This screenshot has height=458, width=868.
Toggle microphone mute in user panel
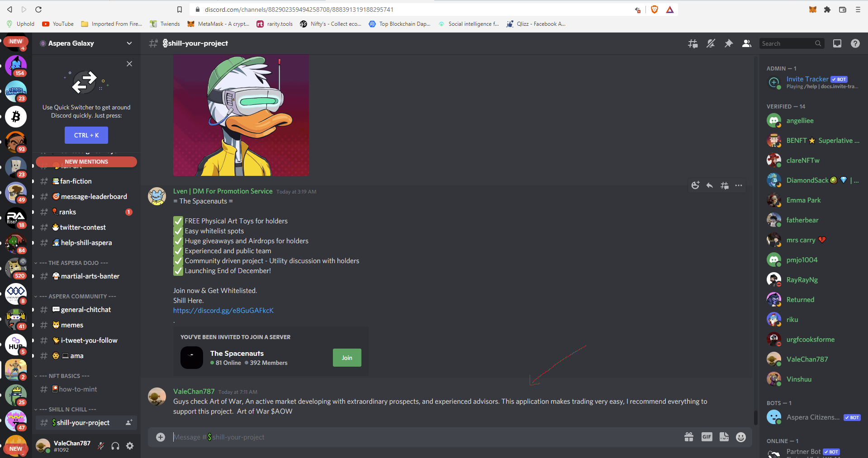click(101, 446)
